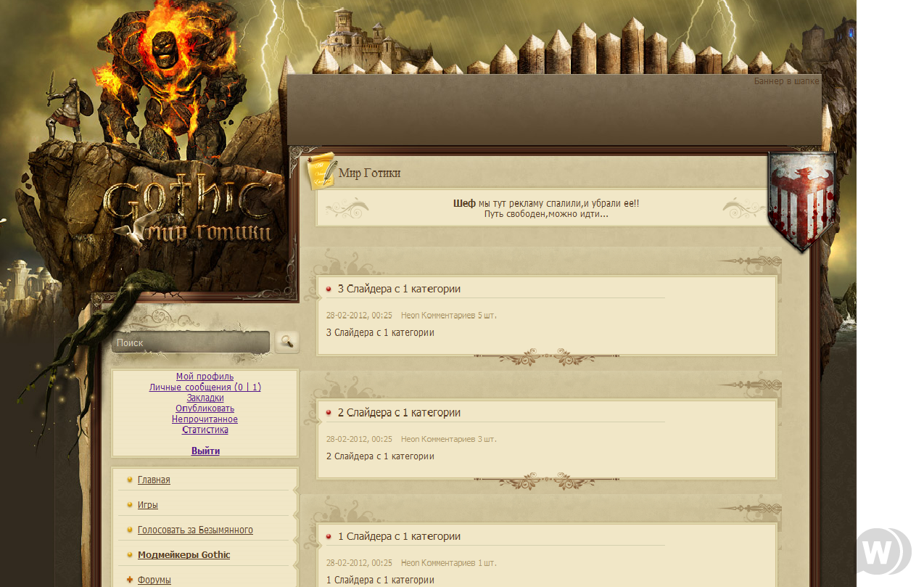The image size is (924, 587).
Task: Click the 28-02-2012 date on the 3 Слайдера post
Action: [x=359, y=316]
